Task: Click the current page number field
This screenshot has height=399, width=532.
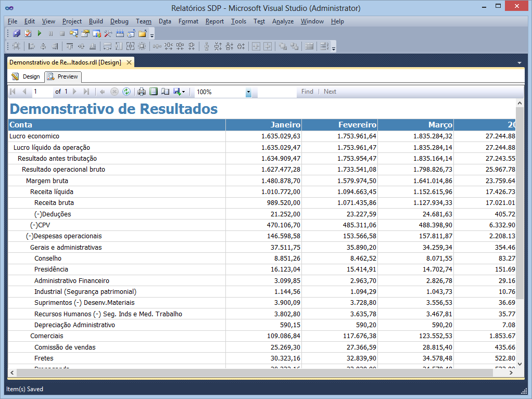Action: 42,92
